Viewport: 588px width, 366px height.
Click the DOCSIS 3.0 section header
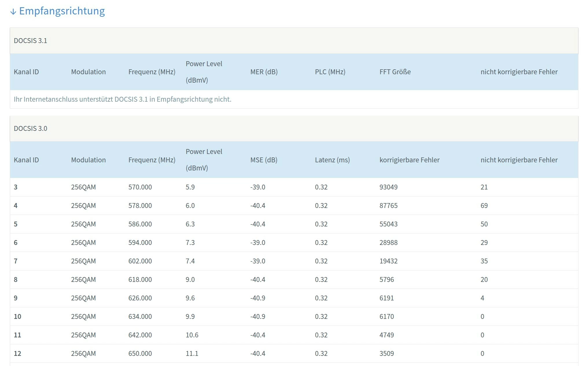pyautogui.click(x=30, y=129)
